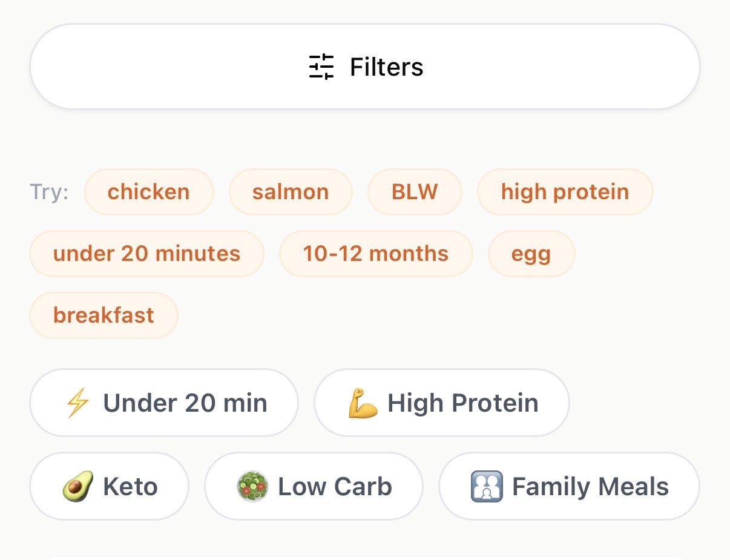The image size is (730, 560).
Task: Click the salad bowl icon
Action: tap(252, 487)
